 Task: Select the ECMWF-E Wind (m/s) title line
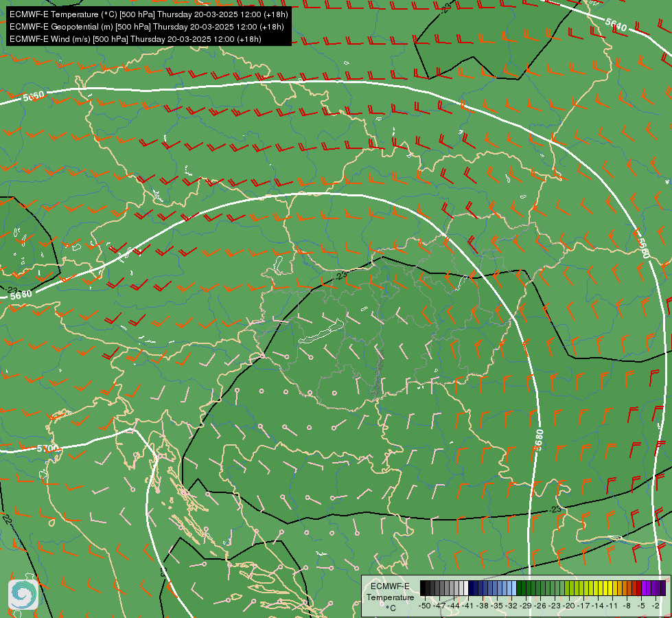click(135, 39)
